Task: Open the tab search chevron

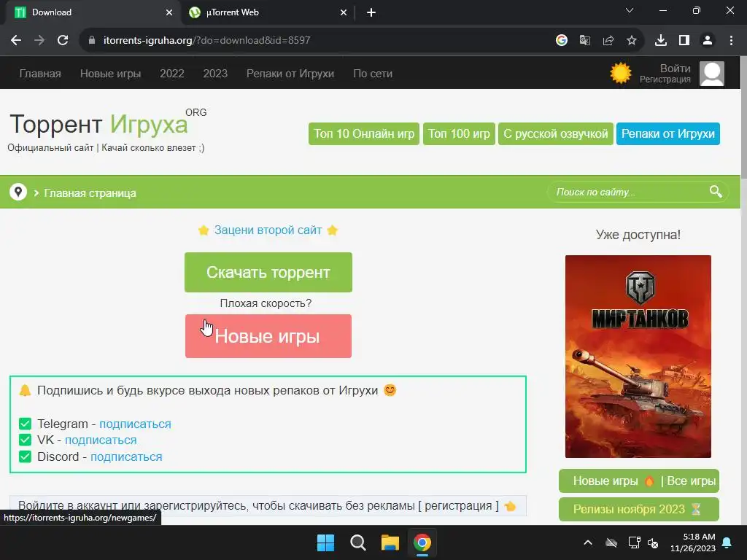Action: (630, 10)
